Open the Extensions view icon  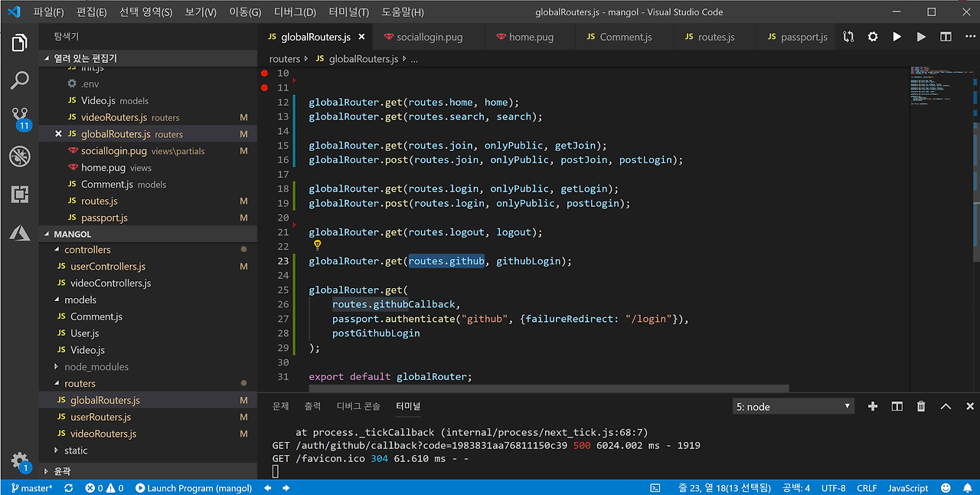pos(19,194)
